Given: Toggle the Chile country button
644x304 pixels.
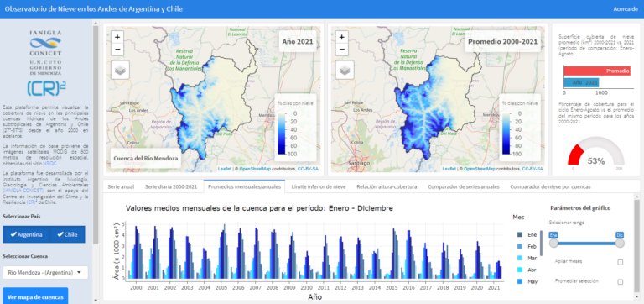Looking at the screenshot, I should (67, 234).
